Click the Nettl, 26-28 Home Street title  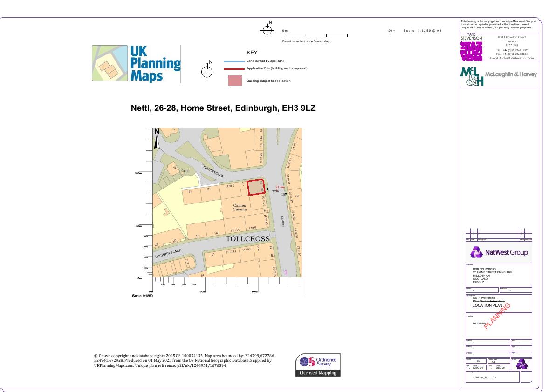tap(223, 108)
